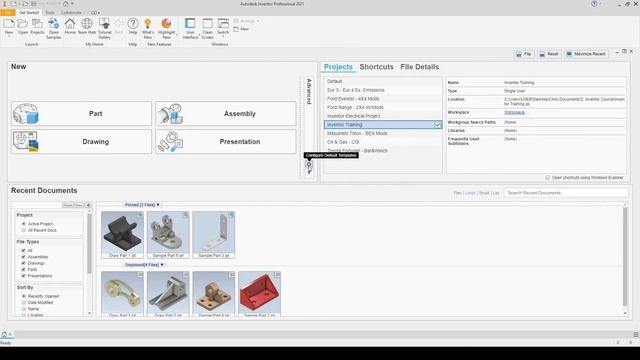The image size is (640, 360).
Task: Select the All Recent Docs radio button
Action: [x=24, y=230]
